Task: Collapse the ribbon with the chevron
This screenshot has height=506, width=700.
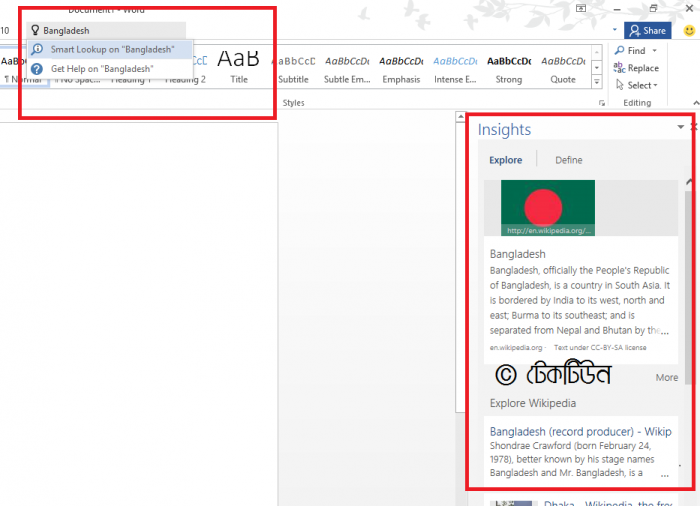Action: (696, 103)
